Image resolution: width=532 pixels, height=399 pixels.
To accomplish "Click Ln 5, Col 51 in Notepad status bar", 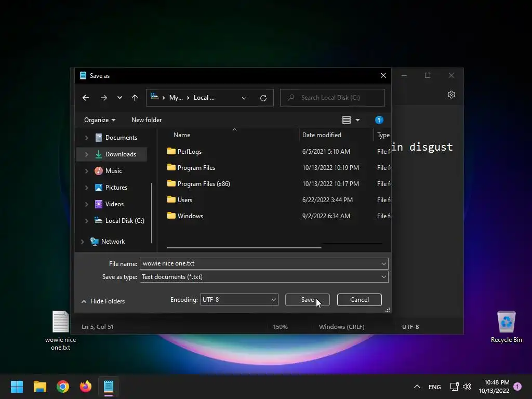I will (97, 327).
